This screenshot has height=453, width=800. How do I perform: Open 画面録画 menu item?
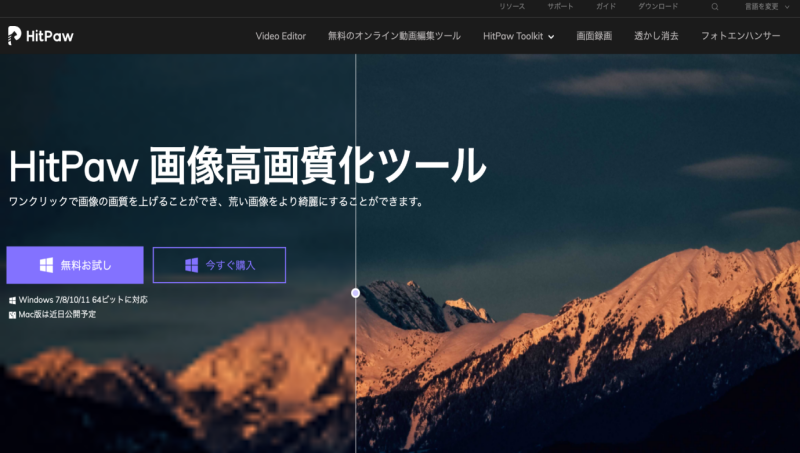click(594, 36)
